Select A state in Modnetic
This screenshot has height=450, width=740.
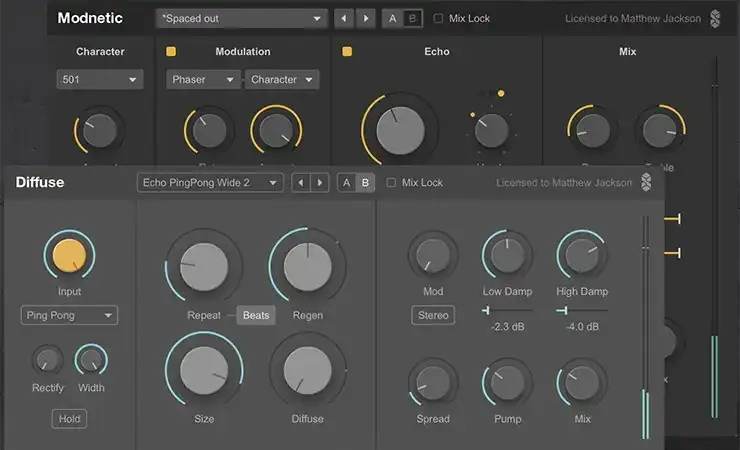point(393,19)
